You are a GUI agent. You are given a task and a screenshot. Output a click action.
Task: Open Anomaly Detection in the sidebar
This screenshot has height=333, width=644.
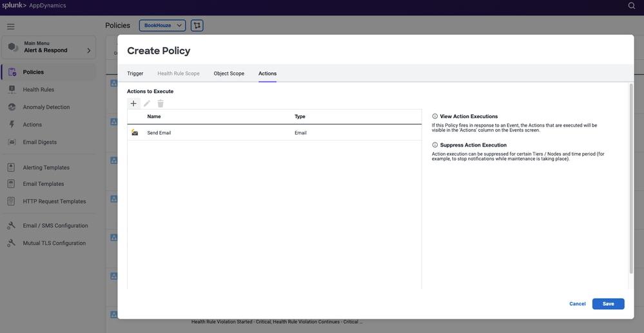[x=46, y=107]
